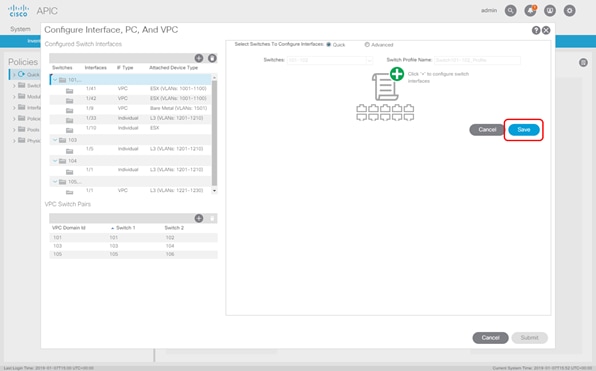
Task: Delete selected configured switch interface trash icon
Action: coord(212,58)
